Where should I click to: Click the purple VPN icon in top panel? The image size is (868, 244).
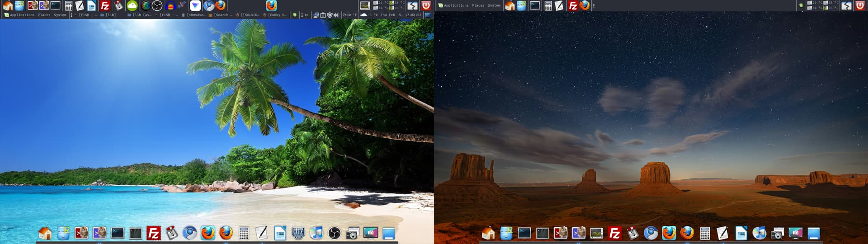(x=195, y=5)
